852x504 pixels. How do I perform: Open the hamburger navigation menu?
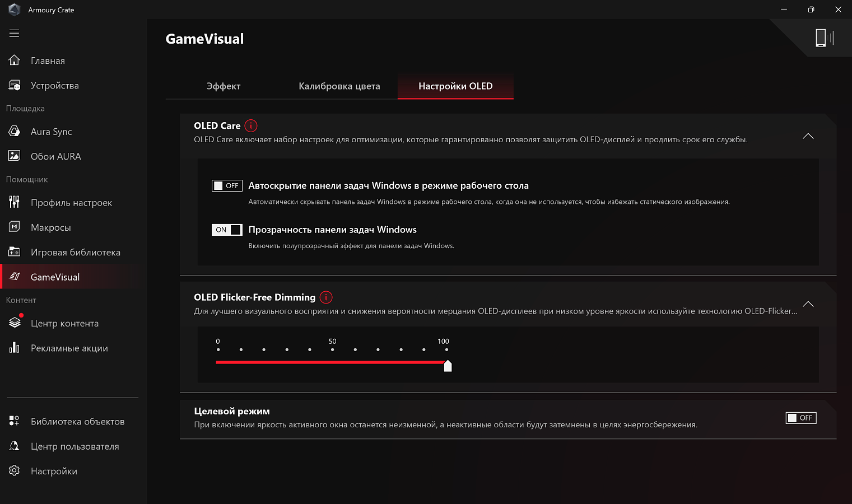point(14,33)
